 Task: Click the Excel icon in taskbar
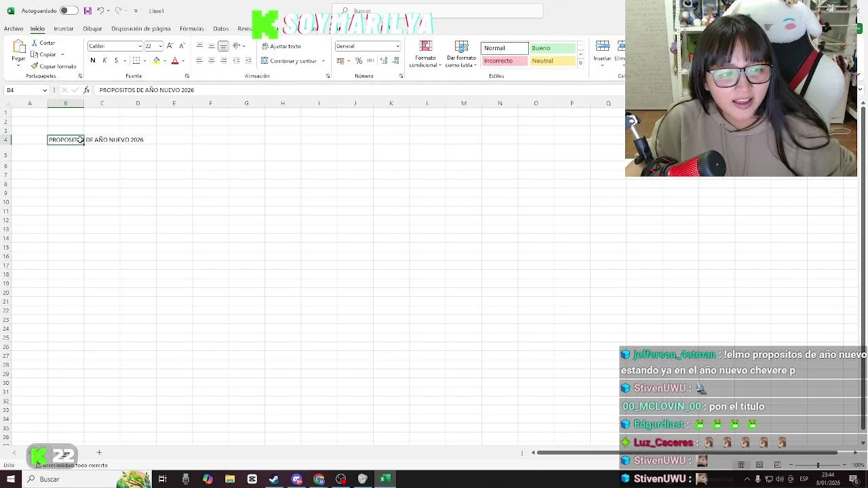pos(384,479)
